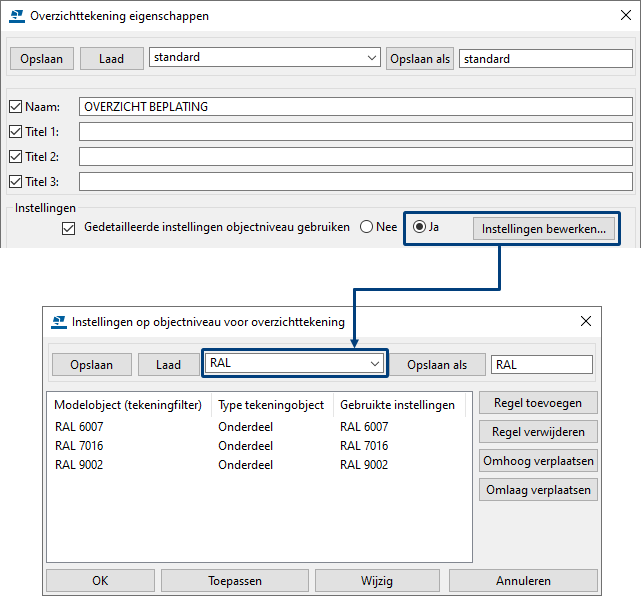Viewport: 641px width, 596px height.
Task: Select the Nee radio button
Action: 367,227
